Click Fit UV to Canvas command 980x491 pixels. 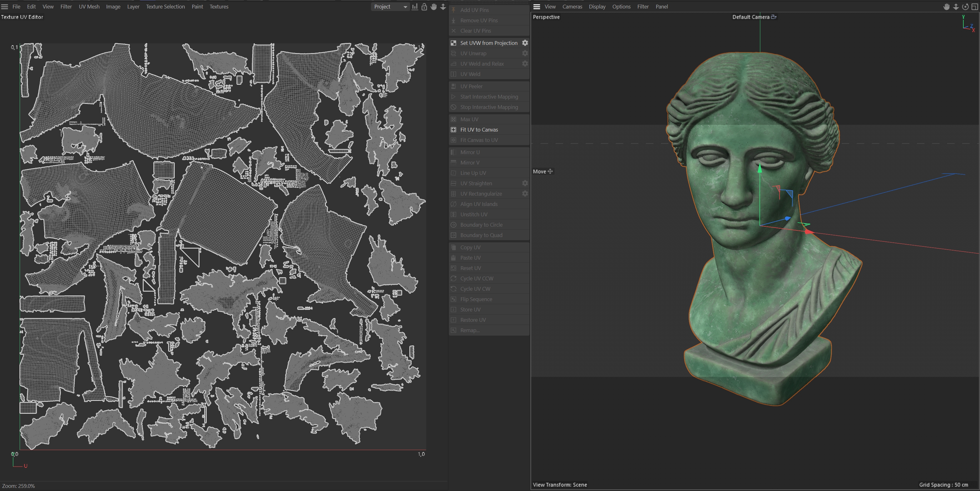coord(479,130)
